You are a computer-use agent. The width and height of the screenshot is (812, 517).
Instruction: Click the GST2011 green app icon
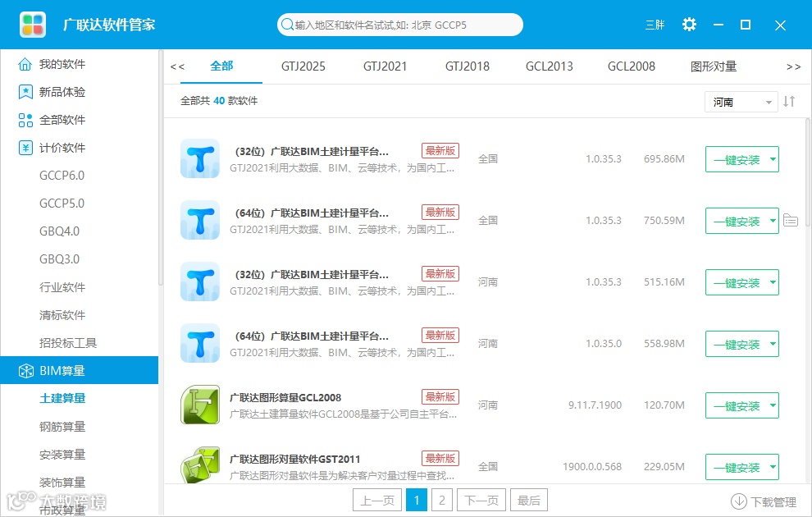coord(200,464)
